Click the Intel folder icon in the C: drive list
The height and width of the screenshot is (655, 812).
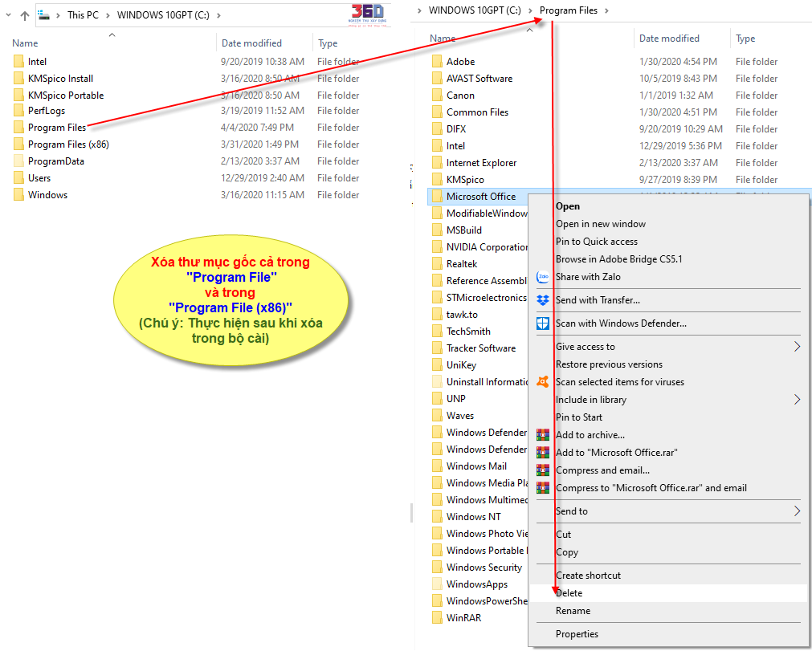[x=18, y=62]
